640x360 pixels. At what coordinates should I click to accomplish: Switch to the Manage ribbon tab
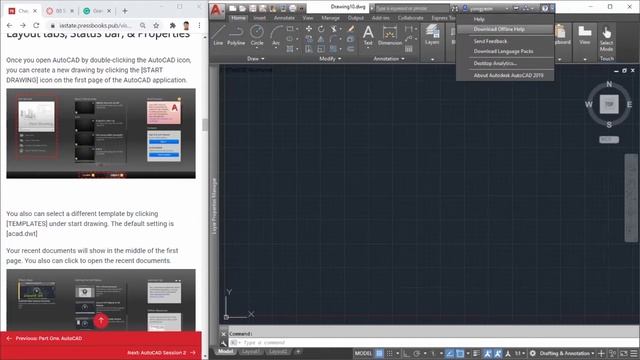click(330, 18)
